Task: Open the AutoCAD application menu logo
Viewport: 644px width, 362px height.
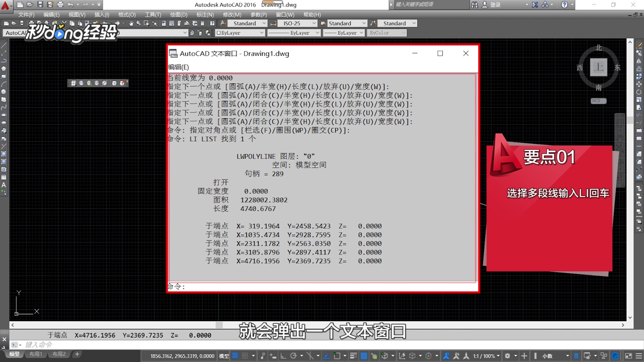Action: point(6,6)
